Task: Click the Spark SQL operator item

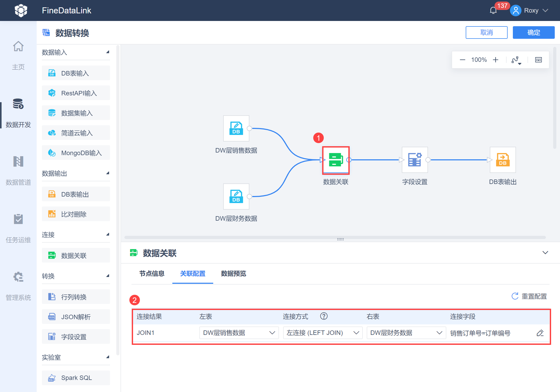Action: click(76, 378)
